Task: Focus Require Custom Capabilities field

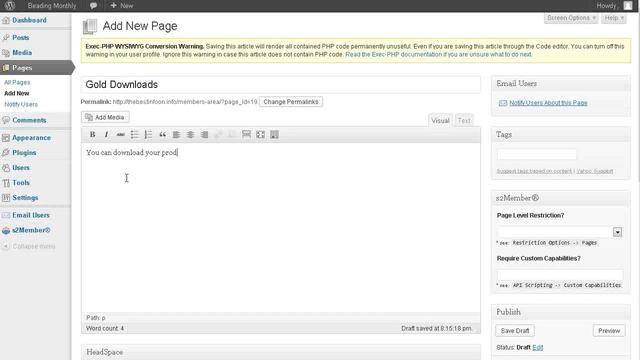Action: point(560,274)
